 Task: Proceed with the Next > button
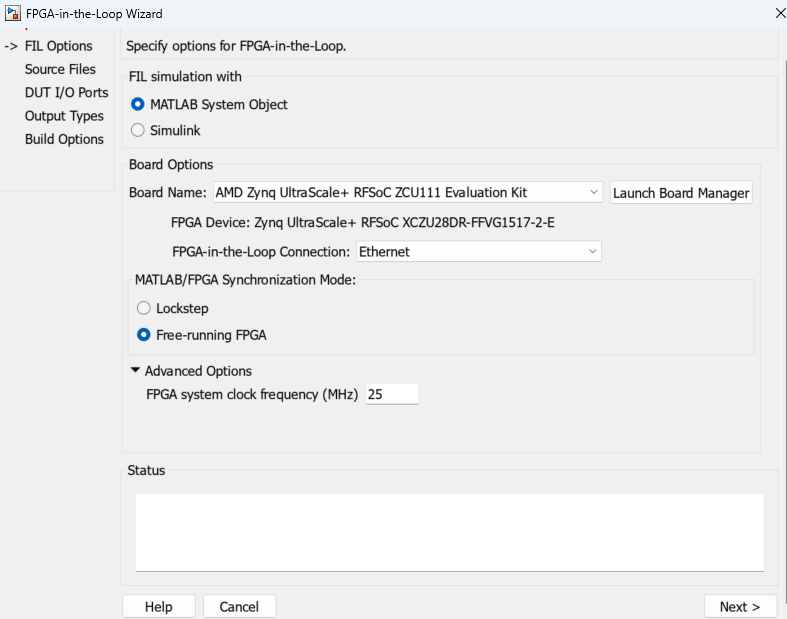coord(739,607)
